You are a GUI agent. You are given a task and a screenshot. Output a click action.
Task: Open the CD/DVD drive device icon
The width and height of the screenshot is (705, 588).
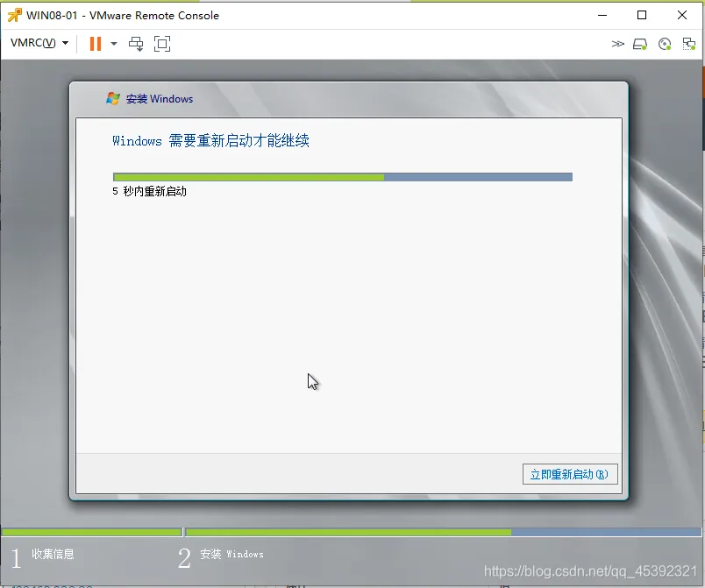tap(665, 44)
